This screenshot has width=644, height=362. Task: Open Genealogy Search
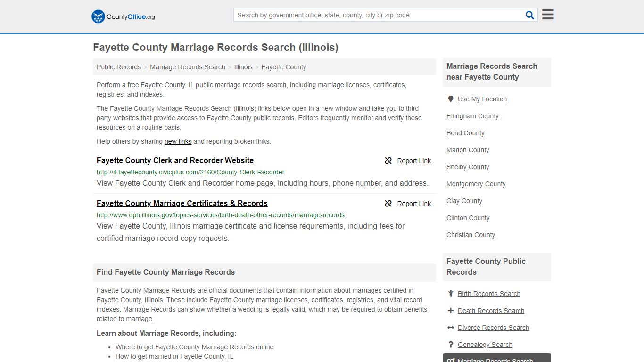click(485, 345)
